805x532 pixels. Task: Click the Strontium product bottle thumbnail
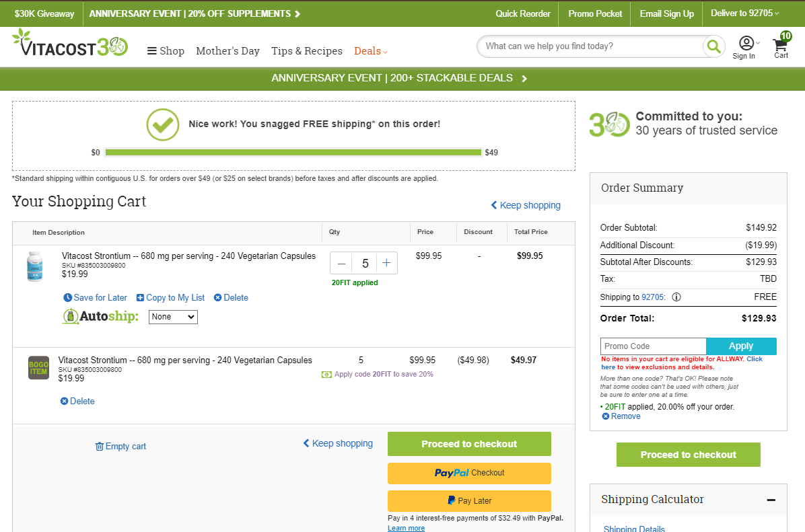[x=35, y=266]
